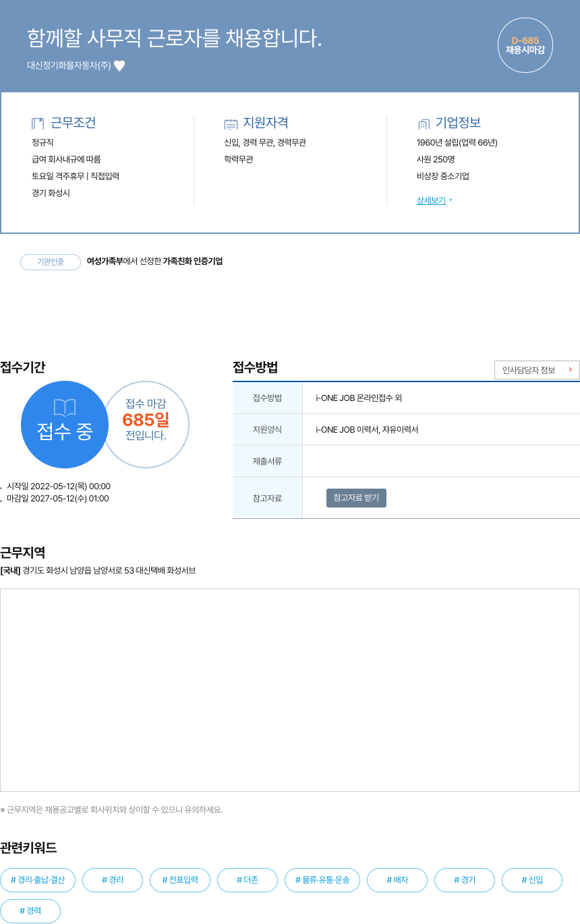
Task: Click the 학력무관 text
Action: (239, 160)
